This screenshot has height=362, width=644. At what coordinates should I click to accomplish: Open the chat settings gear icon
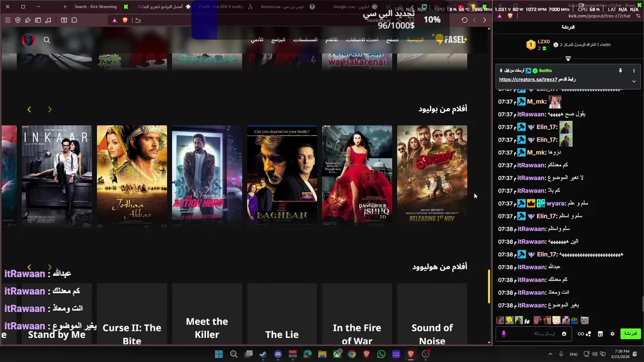612,334
